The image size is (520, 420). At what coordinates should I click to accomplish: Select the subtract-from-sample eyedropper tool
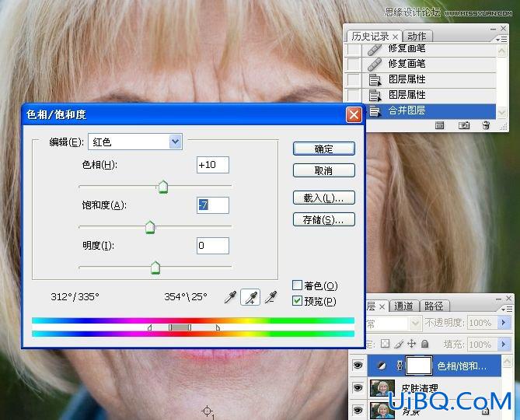coord(271,297)
